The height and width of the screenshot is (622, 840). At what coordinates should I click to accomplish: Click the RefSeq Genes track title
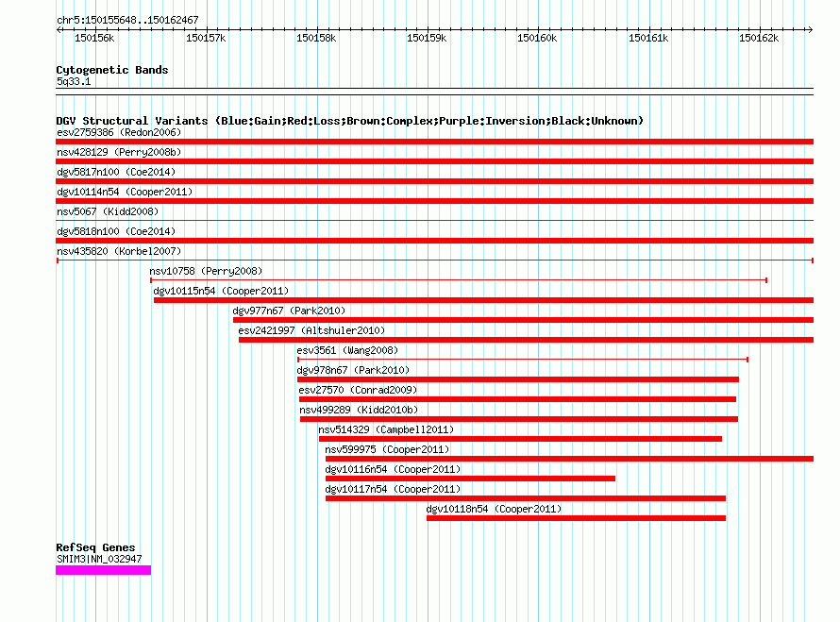click(x=96, y=547)
